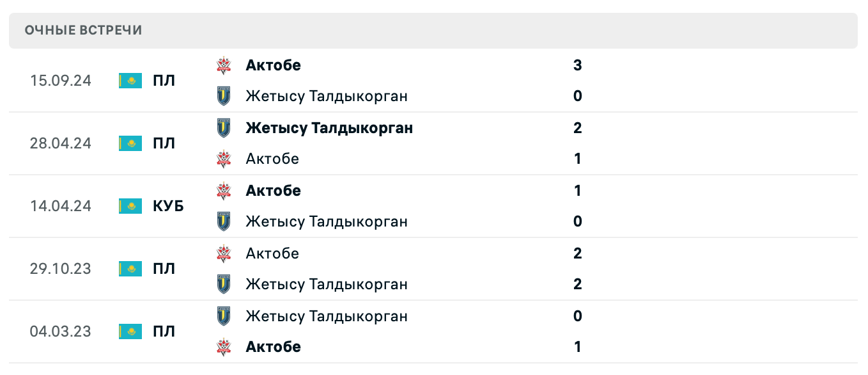Open the ПЛ league label on 28.04.24
The width and height of the screenshot is (868, 375).
coord(164,143)
